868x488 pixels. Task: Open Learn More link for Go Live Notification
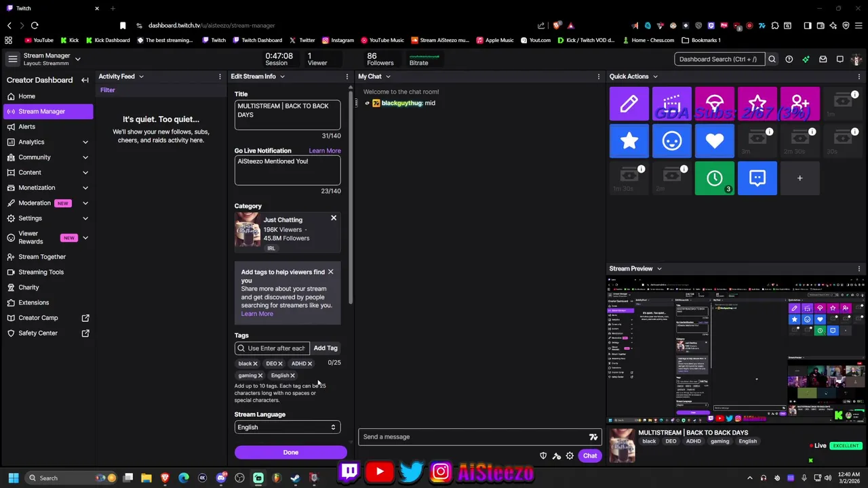pos(325,150)
